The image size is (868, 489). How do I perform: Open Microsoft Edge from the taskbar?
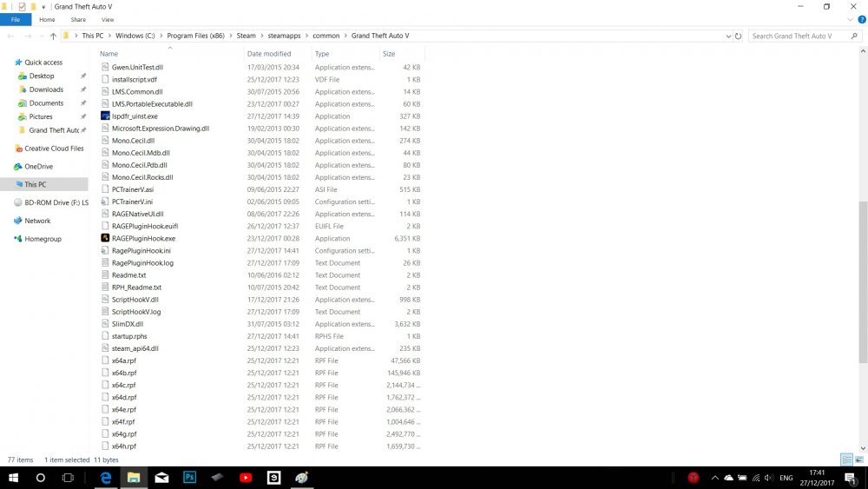pos(106,478)
